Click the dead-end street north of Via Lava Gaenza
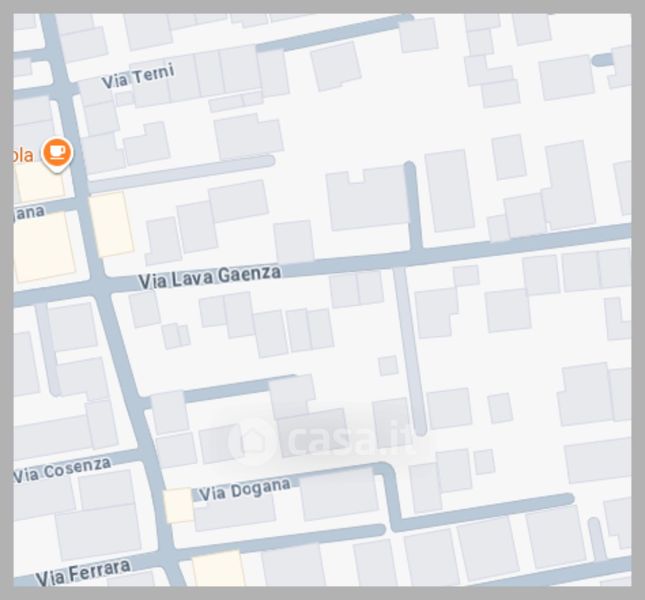Image resolution: width=645 pixels, height=600 pixels. click(x=413, y=206)
